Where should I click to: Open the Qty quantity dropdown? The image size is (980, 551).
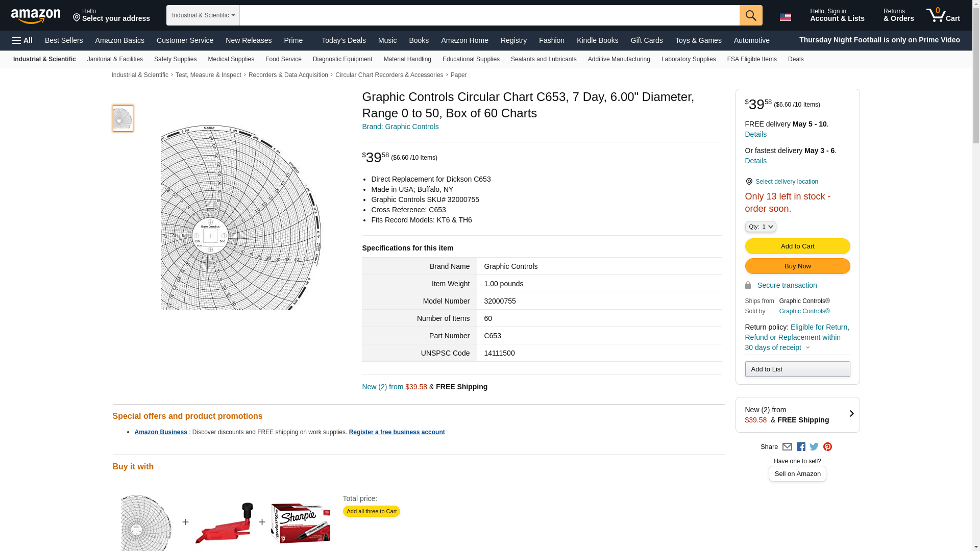[x=761, y=227]
